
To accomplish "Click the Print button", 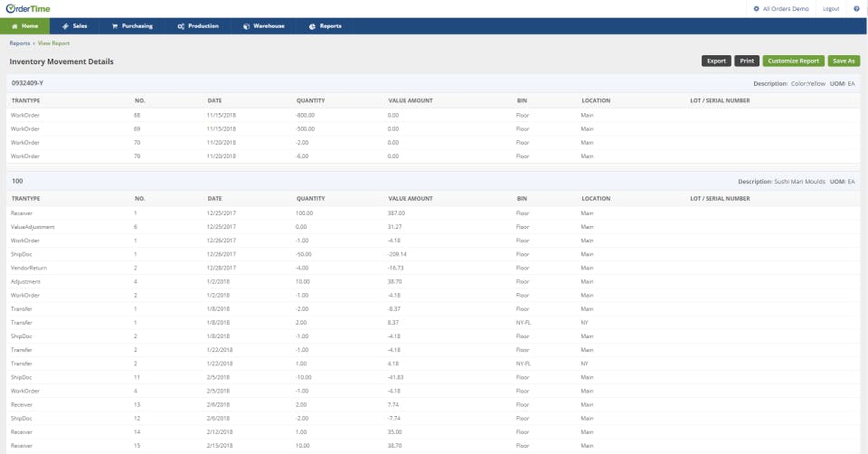I will coord(747,61).
